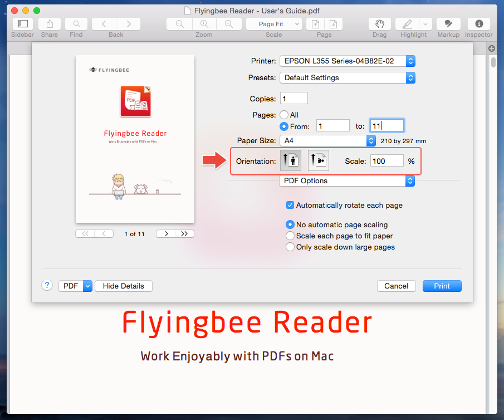
Task: Jump to first preview page
Action: click(x=85, y=234)
